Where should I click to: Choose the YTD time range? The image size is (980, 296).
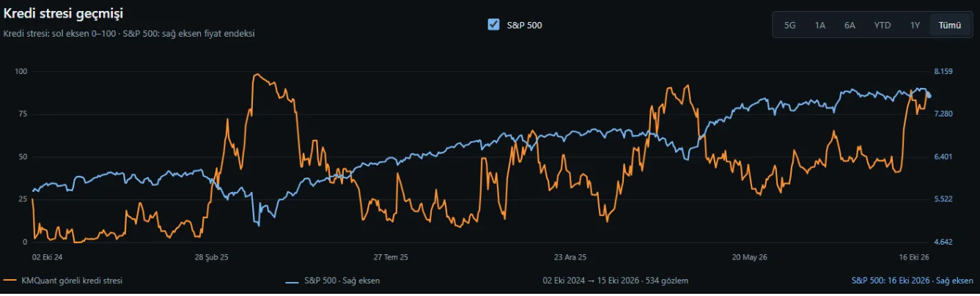click(x=882, y=25)
